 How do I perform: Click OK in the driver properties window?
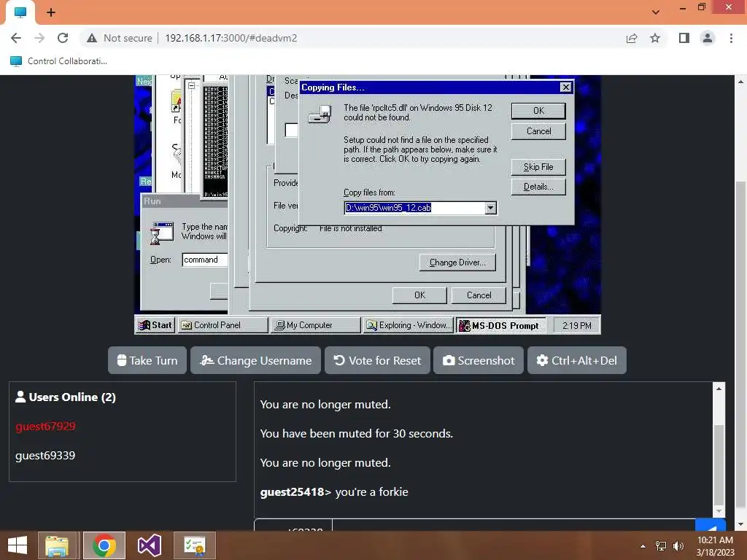pyautogui.click(x=419, y=295)
